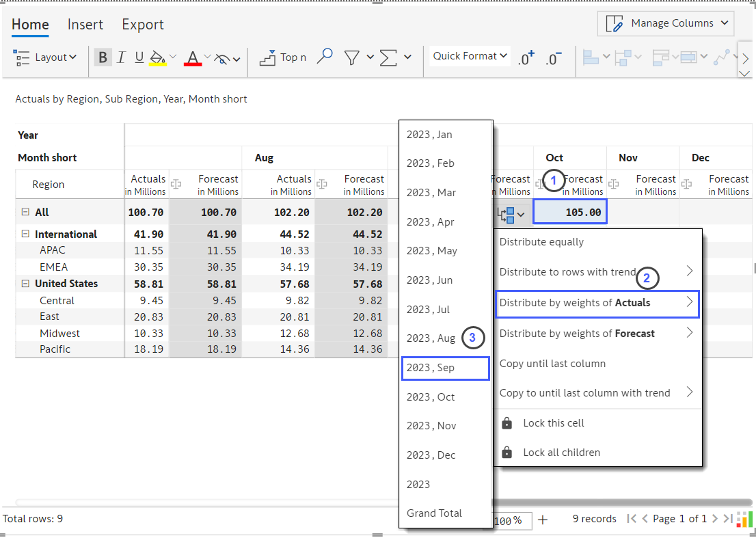The image size is (756, 538).
Task: Increase decimal places
Action: [x=526, y=58]
